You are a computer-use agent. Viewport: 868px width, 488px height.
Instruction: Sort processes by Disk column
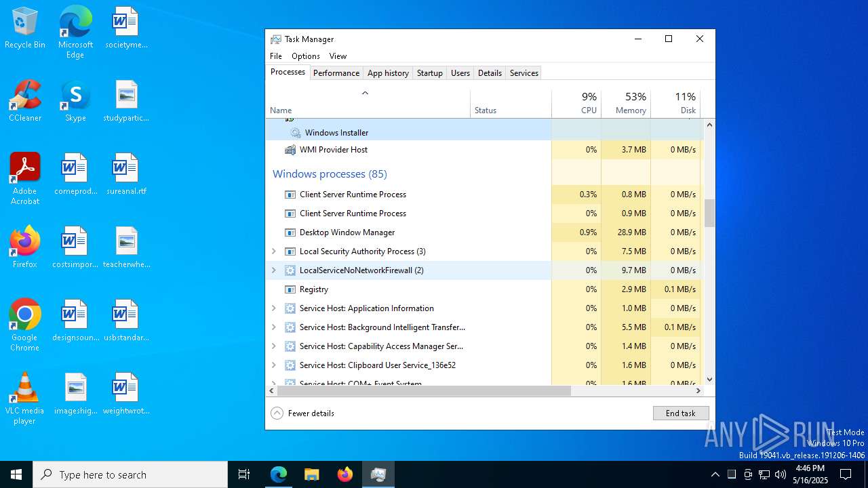[675, 104]
